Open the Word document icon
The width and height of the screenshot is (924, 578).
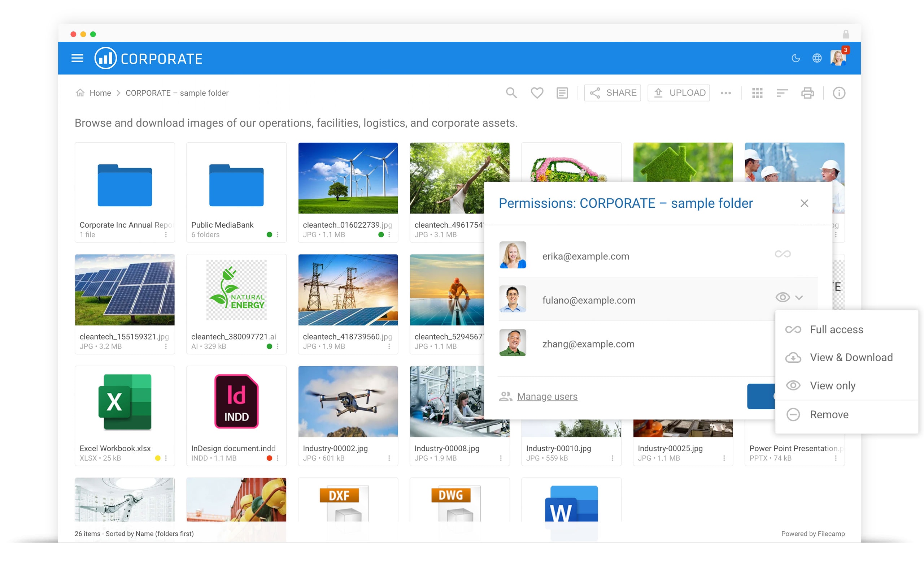click(x=571, y=504)
